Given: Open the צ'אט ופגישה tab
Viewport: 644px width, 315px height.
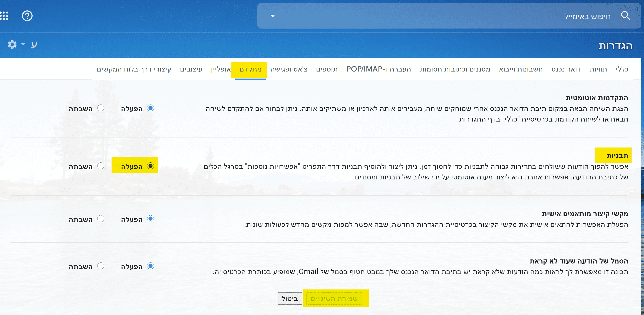Looking at the screenshot, I should click(x=289, y=69).
